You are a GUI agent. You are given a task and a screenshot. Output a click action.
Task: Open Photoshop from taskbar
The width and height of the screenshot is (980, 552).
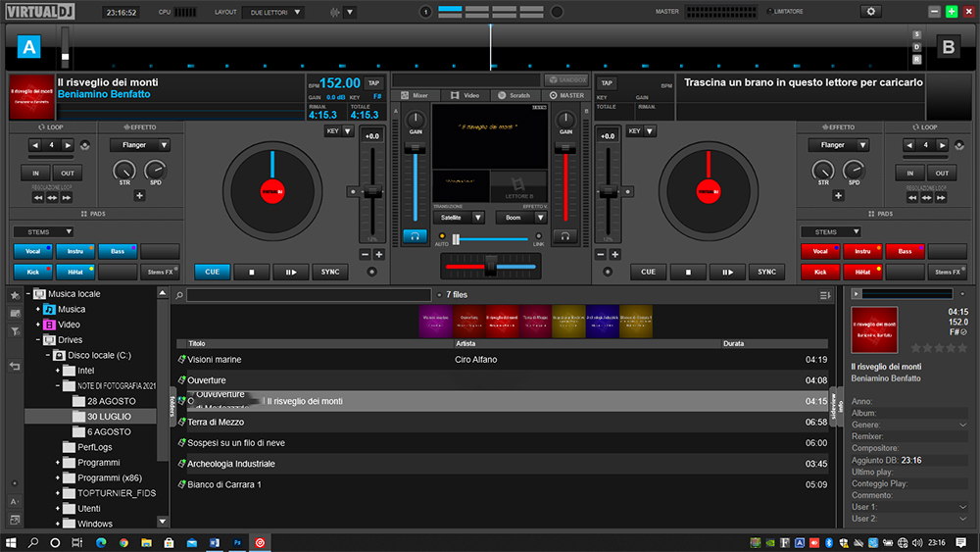pyautogui.click(x=237, y=542)
